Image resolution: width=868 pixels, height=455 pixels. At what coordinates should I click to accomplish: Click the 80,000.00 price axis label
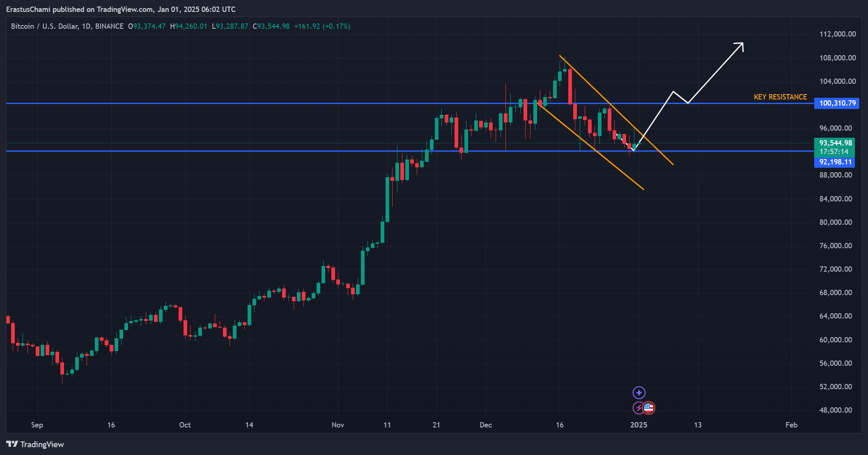(x=836, y=222)
